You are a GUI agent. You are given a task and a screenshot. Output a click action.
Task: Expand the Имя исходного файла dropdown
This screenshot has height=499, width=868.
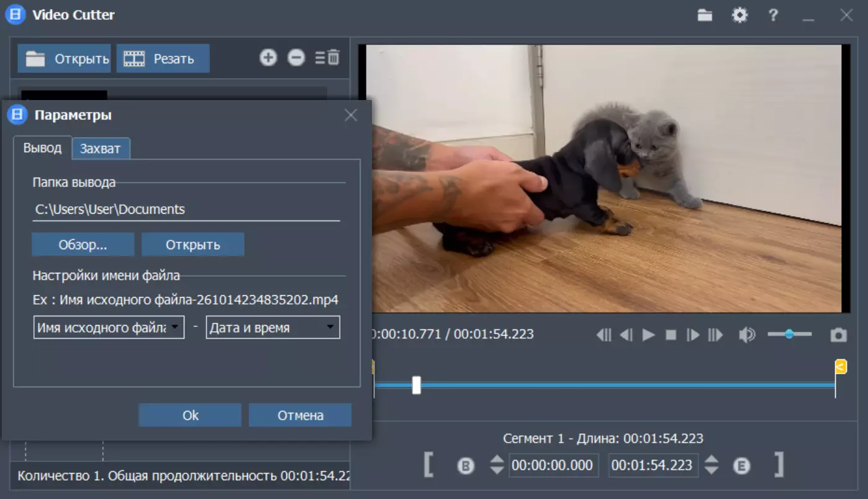109,327
